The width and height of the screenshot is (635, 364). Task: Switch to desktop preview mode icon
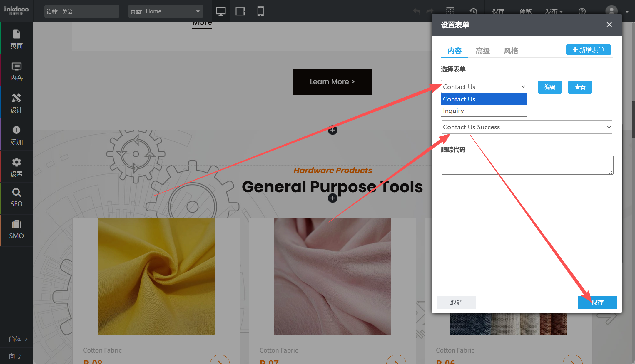220,11
